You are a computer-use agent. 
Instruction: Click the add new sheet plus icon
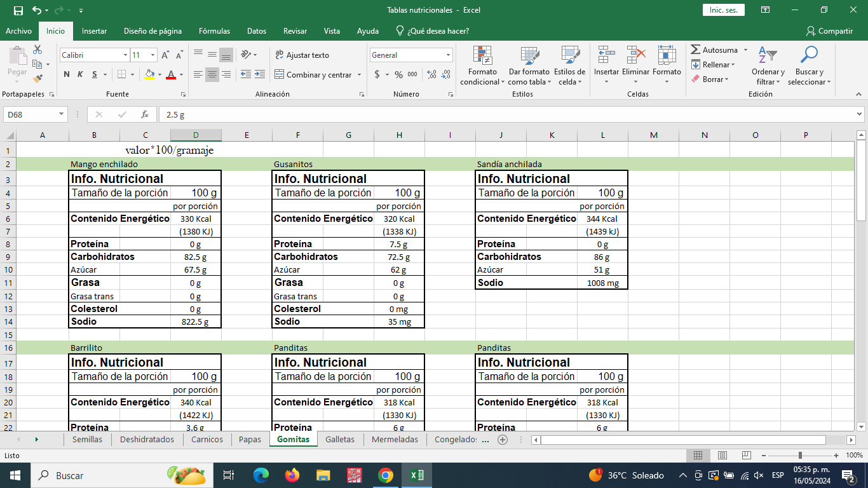[503, 439]
